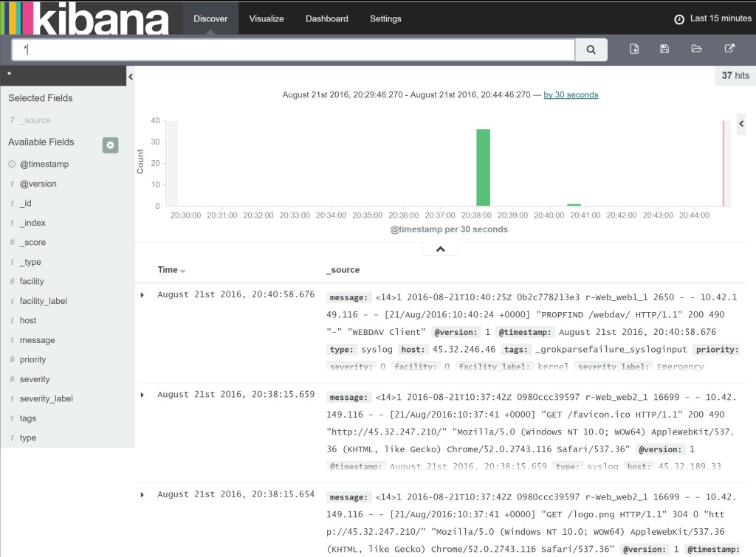Go to the Settings tab

pos(385,18)
